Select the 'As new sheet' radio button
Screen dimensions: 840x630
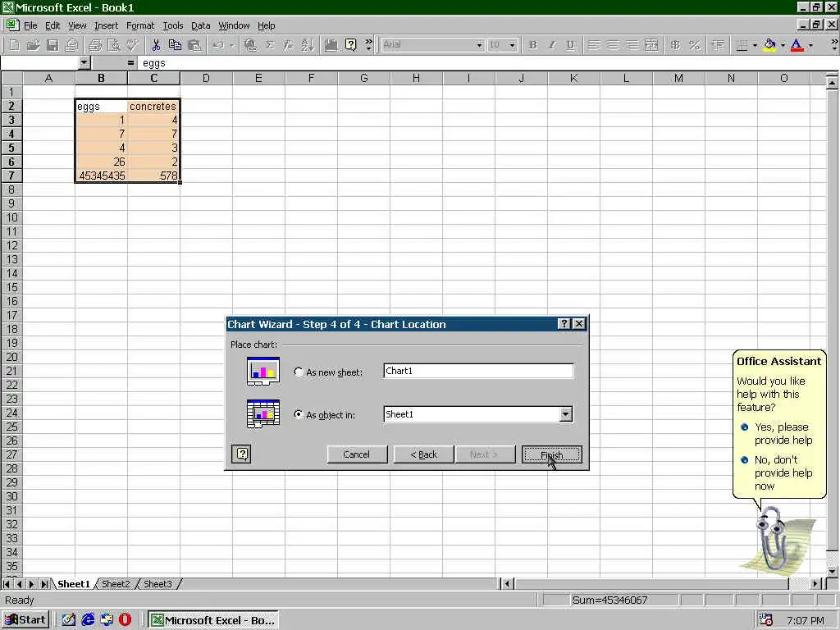[x=299, y=372]
